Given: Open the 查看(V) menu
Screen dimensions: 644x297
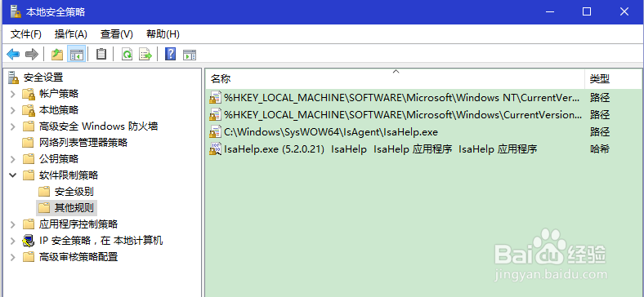Looking at the screenshot, I should 117,34.
